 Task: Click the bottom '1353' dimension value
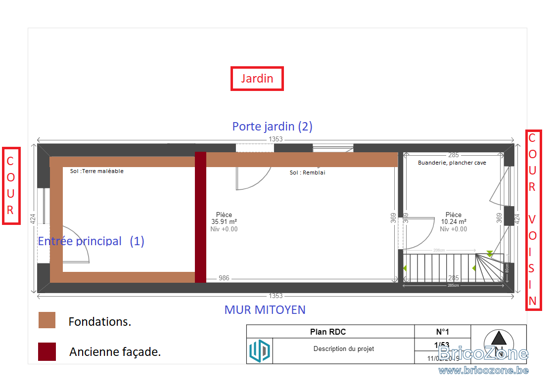click(x=276, y=296)
